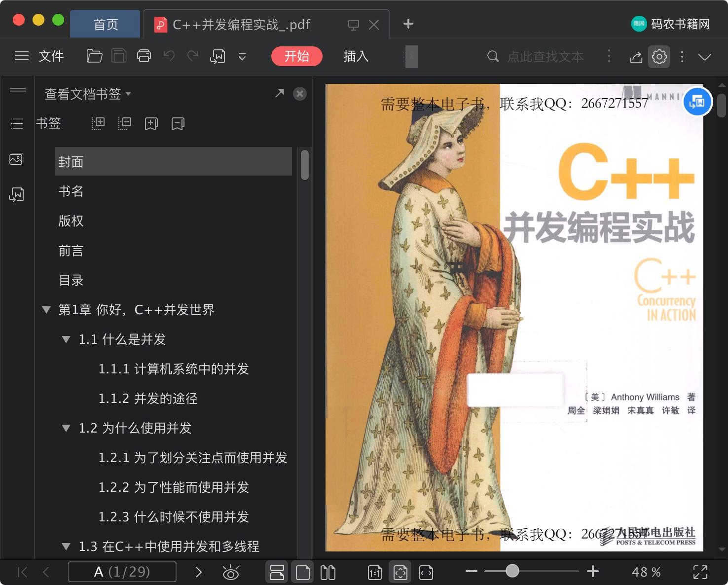Click the sidebar PDF convert icon
The width and height of the screenshot is (728, 585).
[16, 194]
